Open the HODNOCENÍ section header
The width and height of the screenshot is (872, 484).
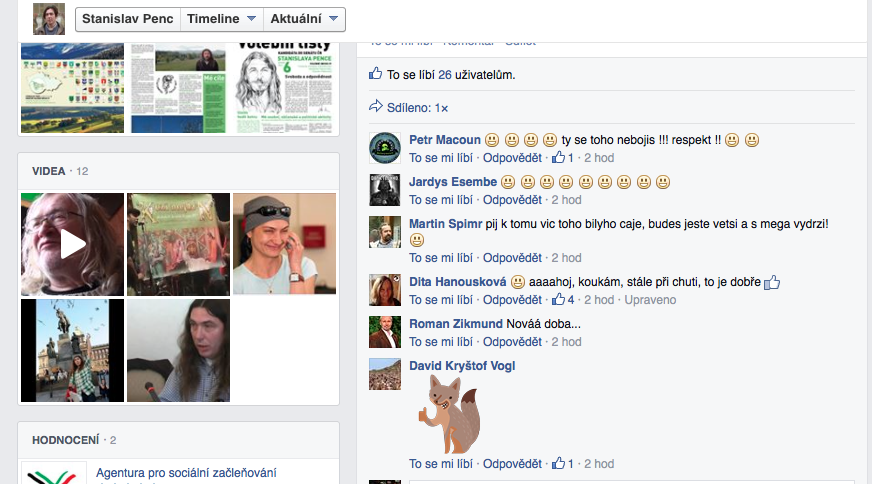point(66,441)
